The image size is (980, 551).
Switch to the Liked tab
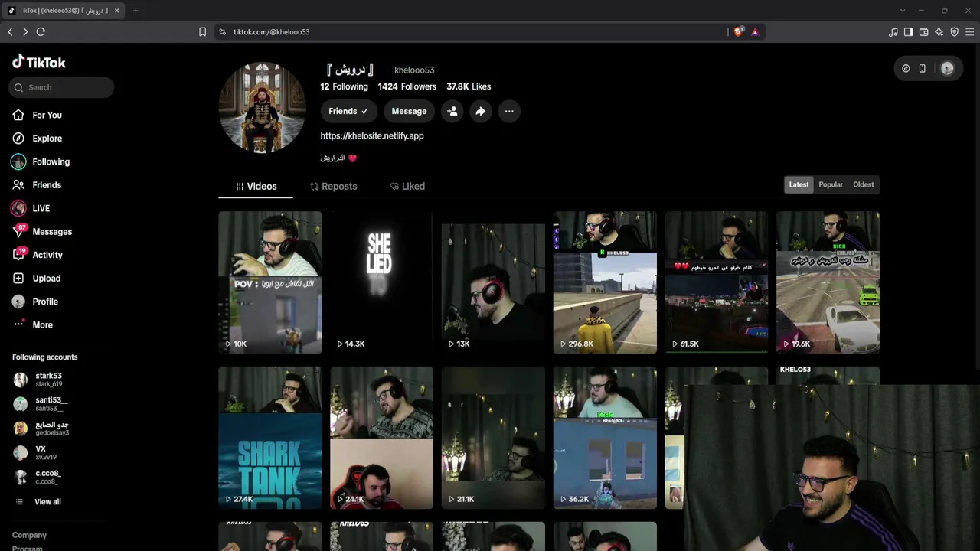pyautogui.click(x=407, y=186)
